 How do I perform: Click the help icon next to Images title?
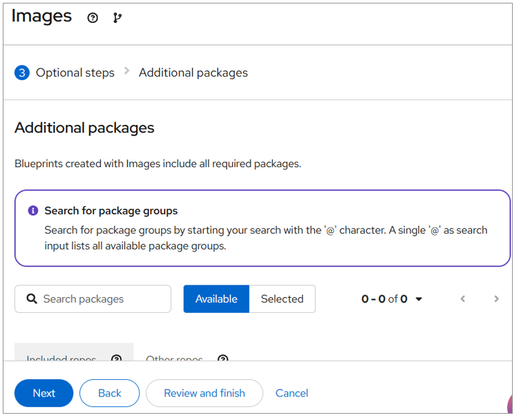(x=93, y=18)
